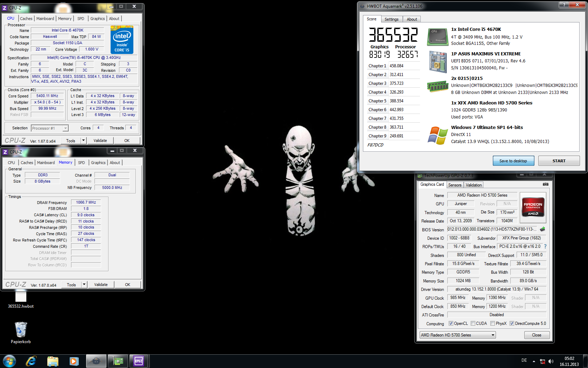This screenshot has height=368, width=588.
Task: Open the Validation tab in GPU-Z
Action: pyautogui.click(x=474, y=185)
